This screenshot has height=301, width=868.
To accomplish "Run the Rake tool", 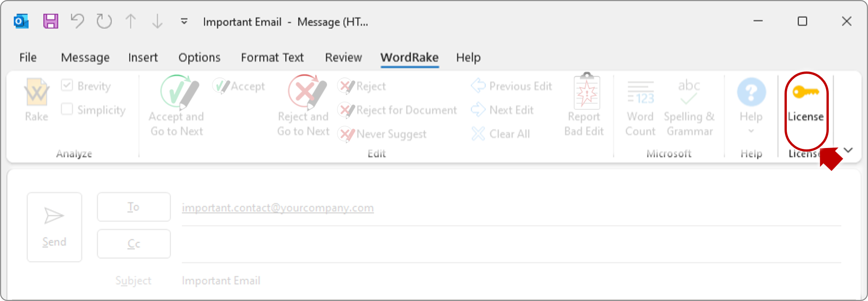I will click(36, 100).
